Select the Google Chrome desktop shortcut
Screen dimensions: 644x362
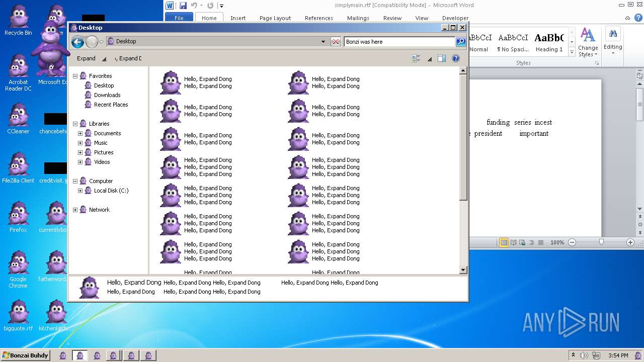pyautogui.click(x=18, y=269)
